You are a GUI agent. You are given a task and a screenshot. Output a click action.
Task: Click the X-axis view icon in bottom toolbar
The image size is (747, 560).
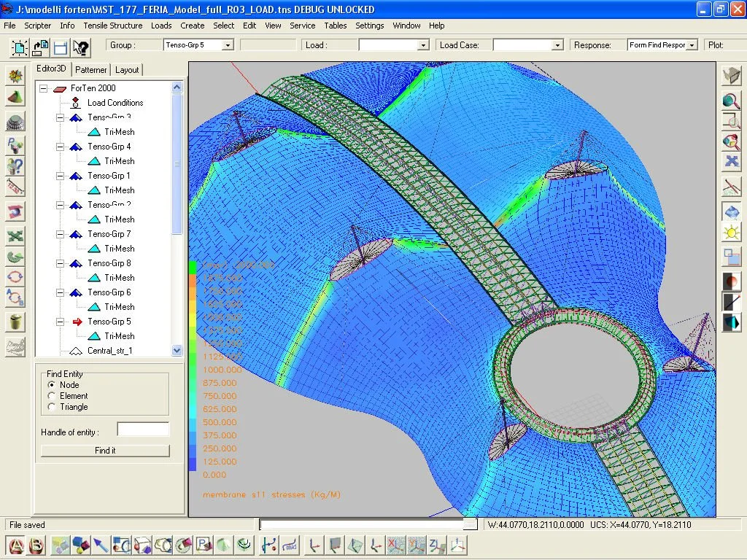click(x=395, y=545)
